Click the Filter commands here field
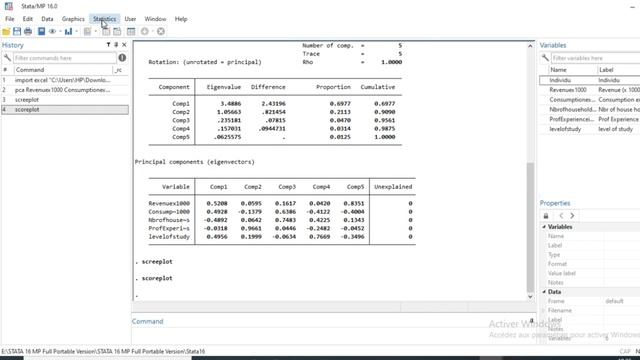Image resolution: width=640 pixels, height=360 pixels. point(65,58)
